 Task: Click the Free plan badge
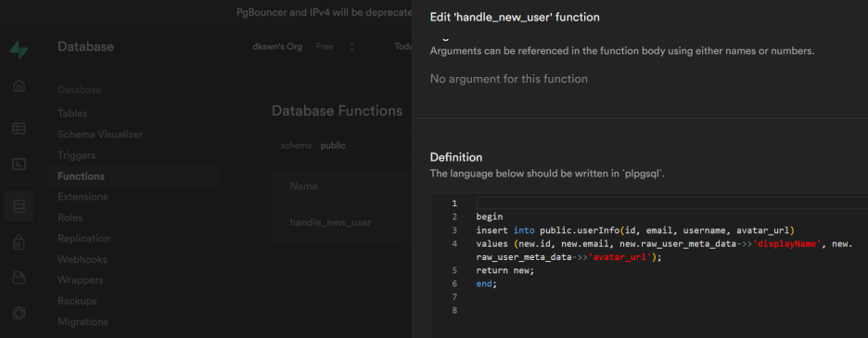(x=325, y=46)
